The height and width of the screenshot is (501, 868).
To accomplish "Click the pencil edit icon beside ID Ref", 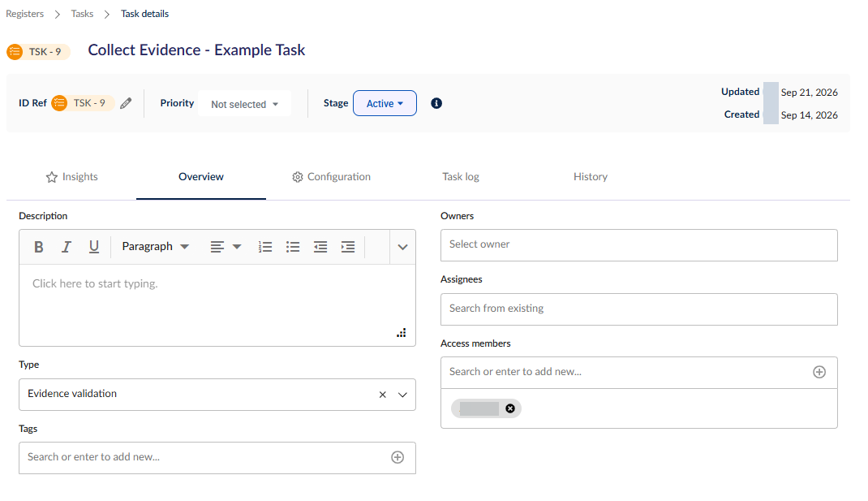I will (126, 103).
